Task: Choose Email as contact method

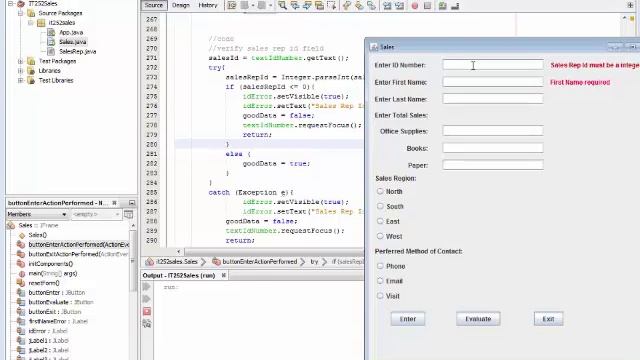Action: (380, 281)
